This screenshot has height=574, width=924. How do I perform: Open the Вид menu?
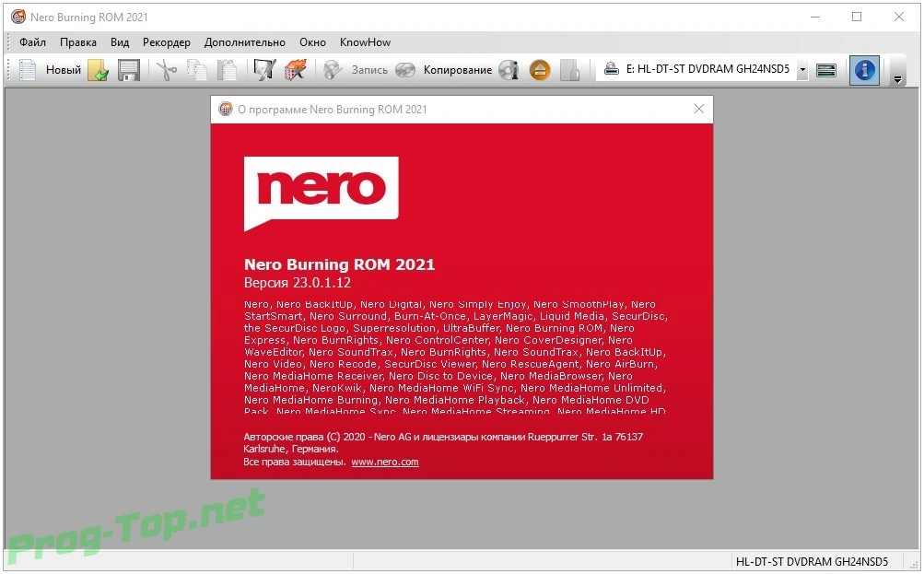[x=120, y=42]
